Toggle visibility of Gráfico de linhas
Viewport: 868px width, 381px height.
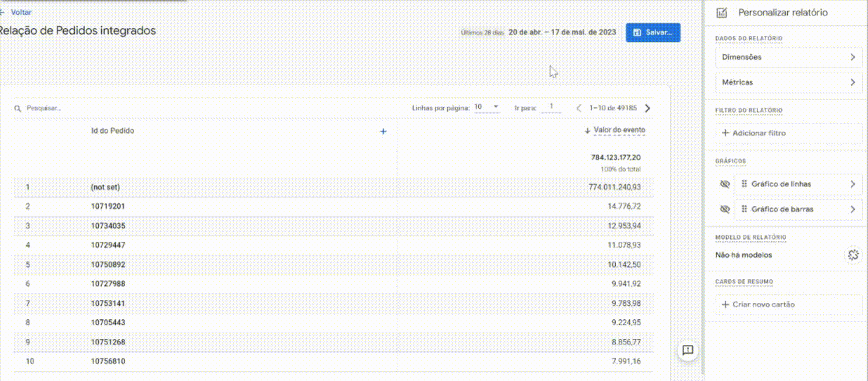(x=725, y=184)
